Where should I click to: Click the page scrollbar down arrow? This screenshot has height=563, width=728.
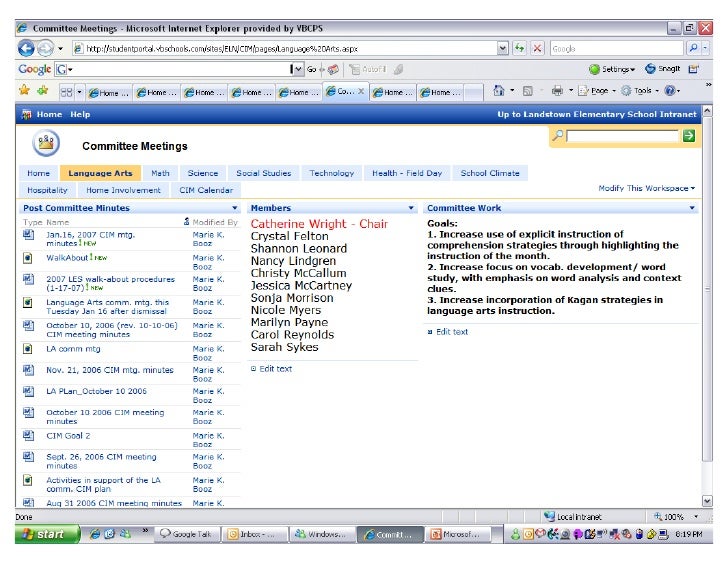708,501
